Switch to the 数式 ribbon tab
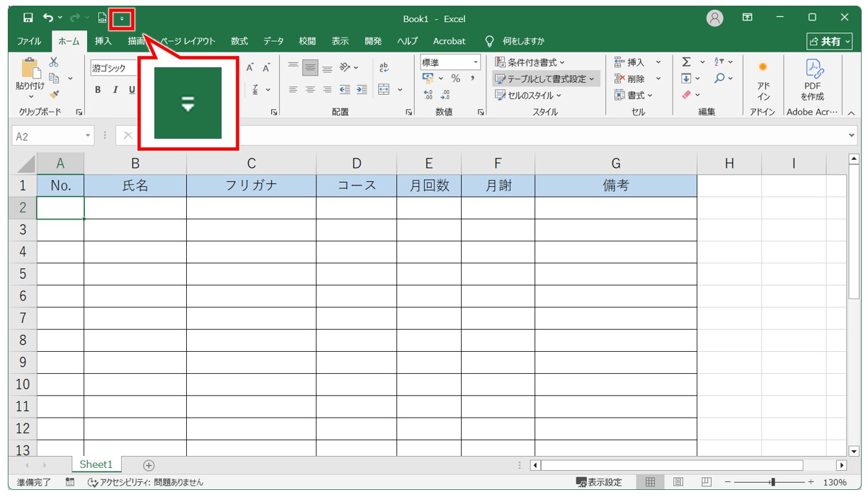This screenshot has height=497, width=868. (239, 41)
